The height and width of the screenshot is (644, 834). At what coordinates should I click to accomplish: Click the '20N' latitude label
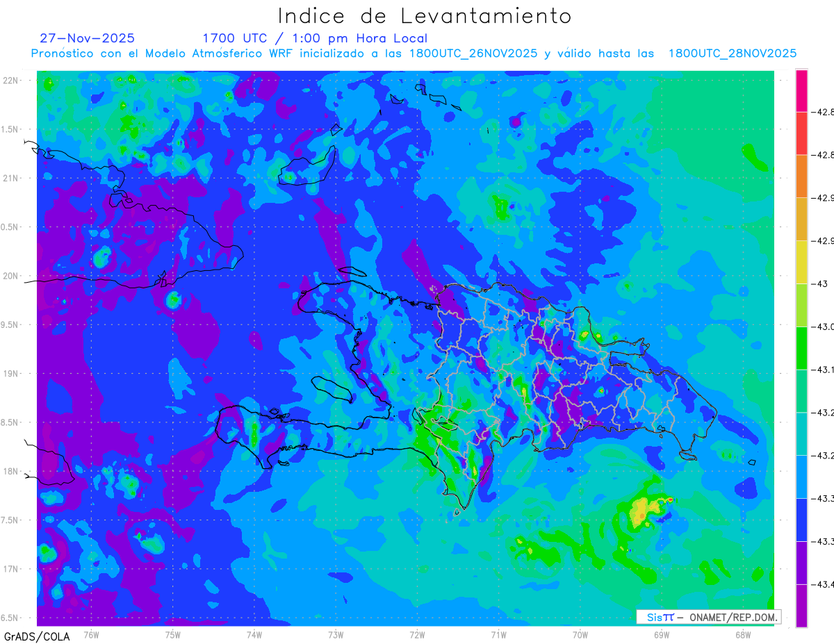(12, 276)
